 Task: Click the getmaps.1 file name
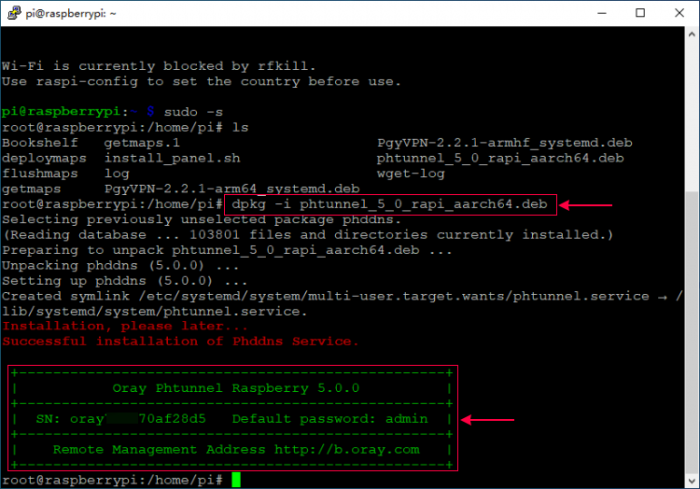click(142, 143)
